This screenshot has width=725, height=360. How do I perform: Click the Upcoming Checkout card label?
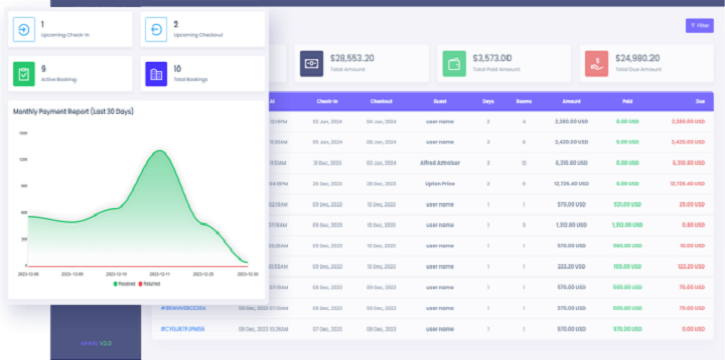(x=198, y=35)
